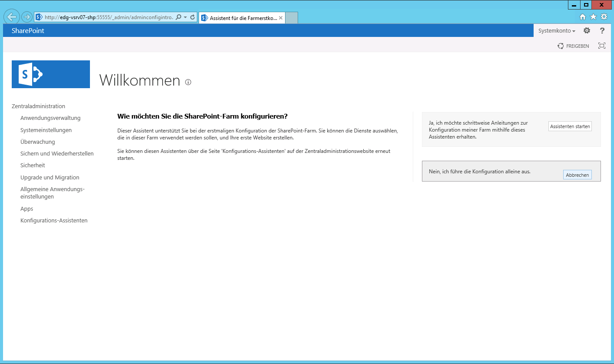Minimize the browser window

coord(574,5)
